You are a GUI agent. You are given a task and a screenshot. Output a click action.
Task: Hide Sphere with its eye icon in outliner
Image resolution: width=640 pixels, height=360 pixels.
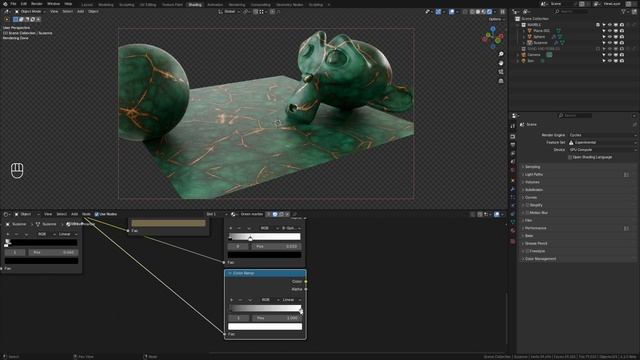[610, 37]
